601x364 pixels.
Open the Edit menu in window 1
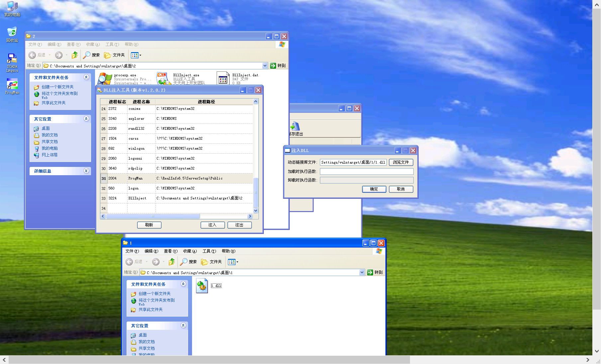pos(151,251)
